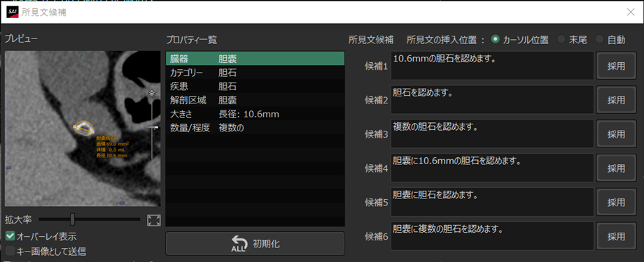The width and height of the screenshot is (644, 262).
Task: Select the カーソル位置 radio button
Action: point(496,39)
